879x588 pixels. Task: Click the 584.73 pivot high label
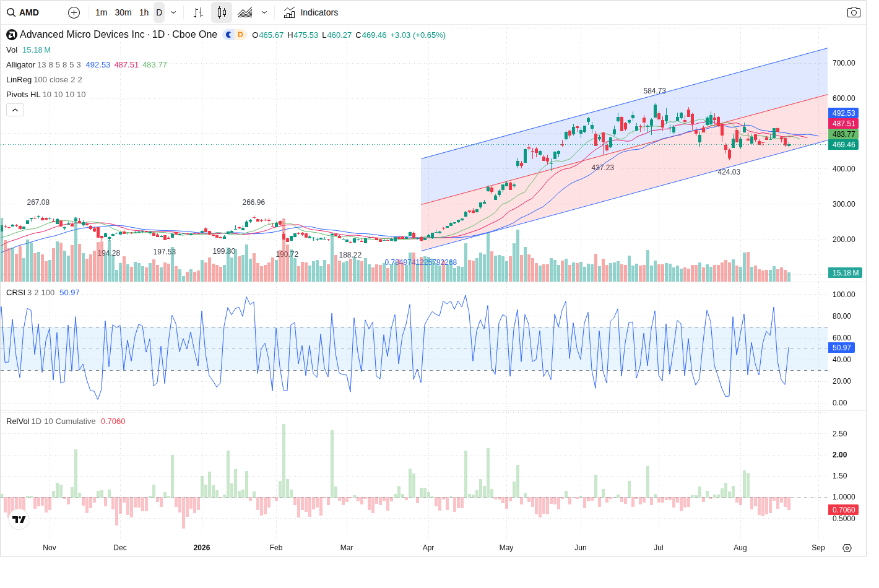[x=655, y=91]
